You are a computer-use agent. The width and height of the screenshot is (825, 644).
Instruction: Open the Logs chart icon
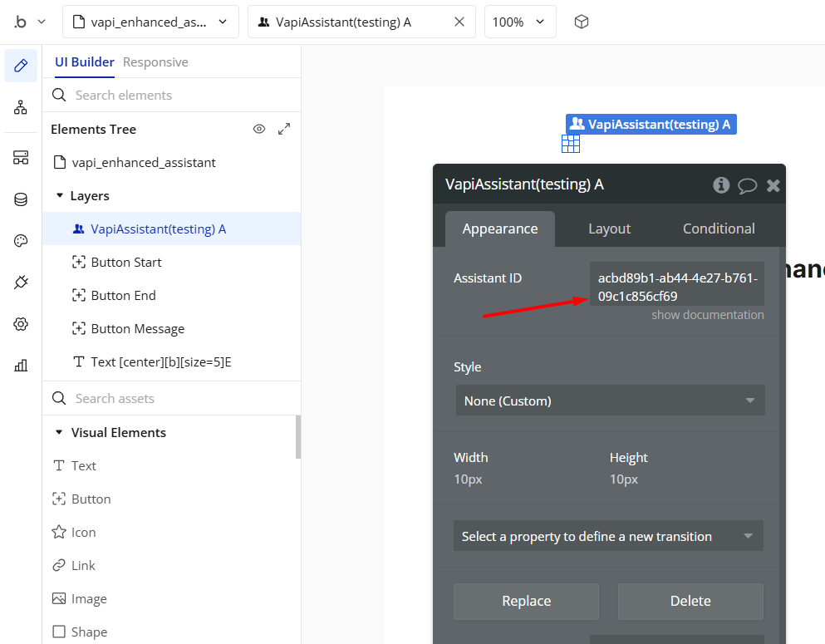[21, 366]
